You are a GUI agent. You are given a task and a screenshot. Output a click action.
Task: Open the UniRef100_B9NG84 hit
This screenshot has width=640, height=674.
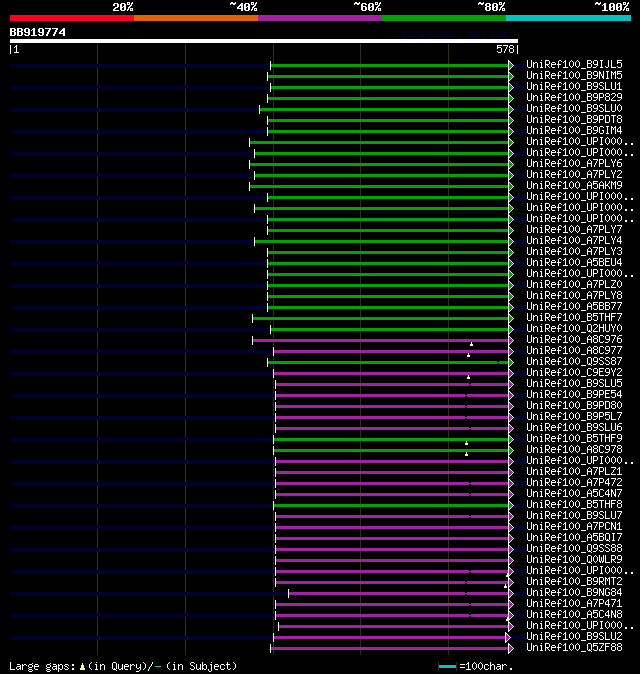coord(574,593)
